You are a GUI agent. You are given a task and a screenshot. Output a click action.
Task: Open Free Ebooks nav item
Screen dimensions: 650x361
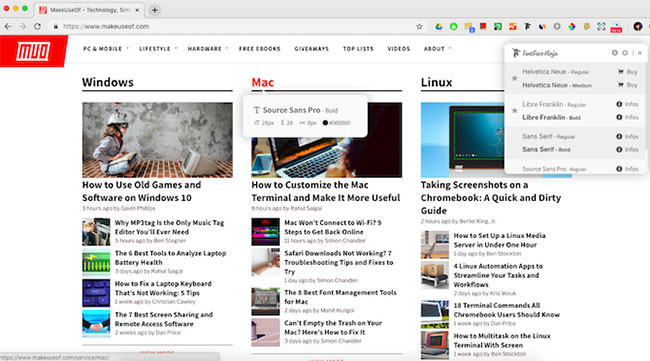(x=260, y=48)
